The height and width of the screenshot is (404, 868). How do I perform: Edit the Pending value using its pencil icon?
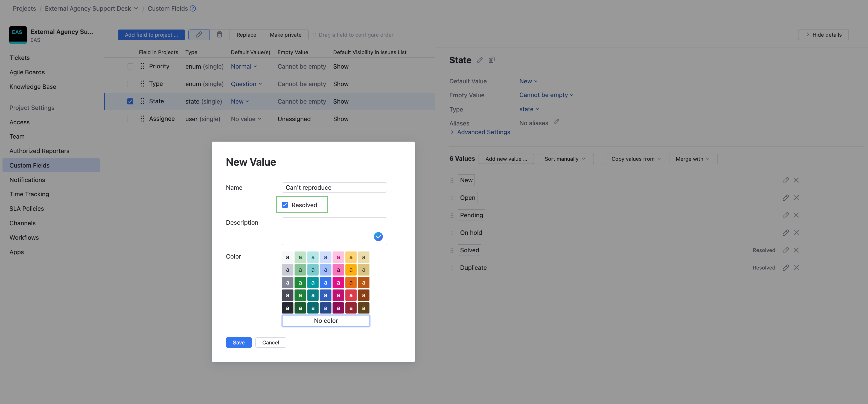(x=786, y=215)
